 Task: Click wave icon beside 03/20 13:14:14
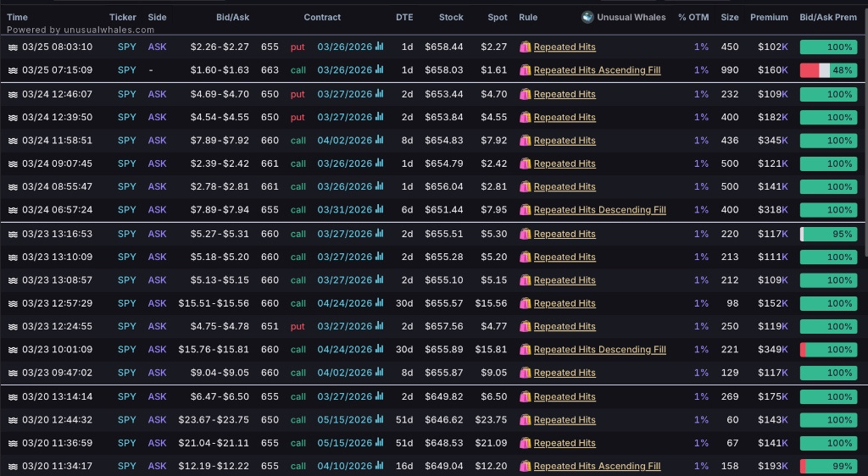13,397
